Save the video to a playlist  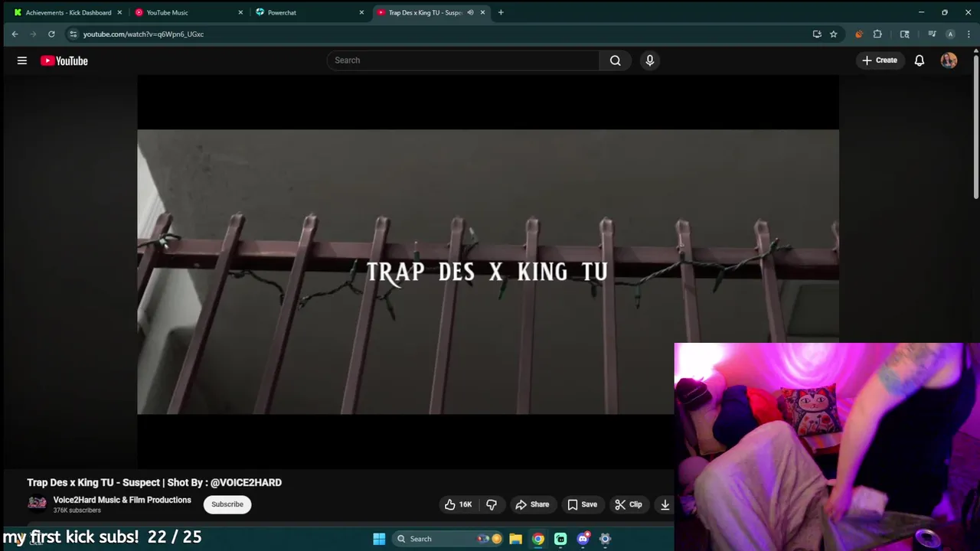582,504
